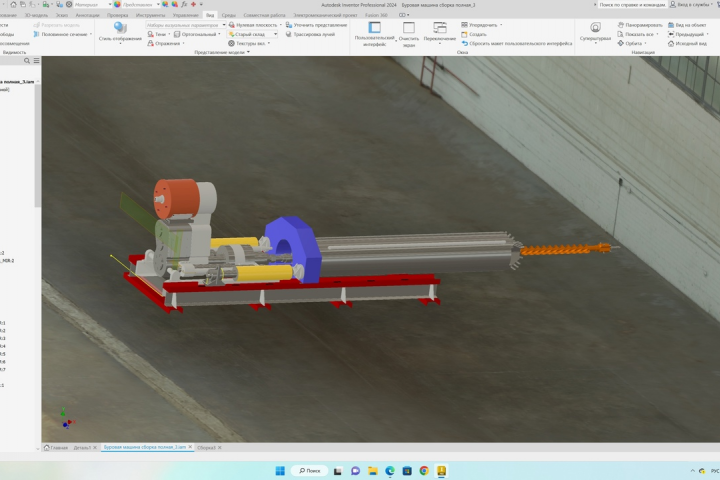Image resolution: width=720 pixels, height=480 pixels.
Task: Click Упорядочить arrange windows
Action: point(479,25)
